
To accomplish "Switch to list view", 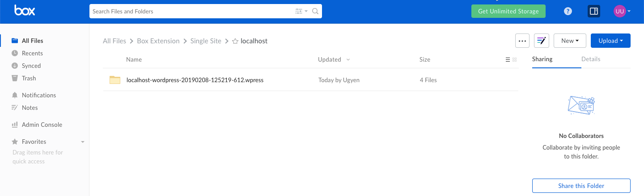I will click(508, 60).
